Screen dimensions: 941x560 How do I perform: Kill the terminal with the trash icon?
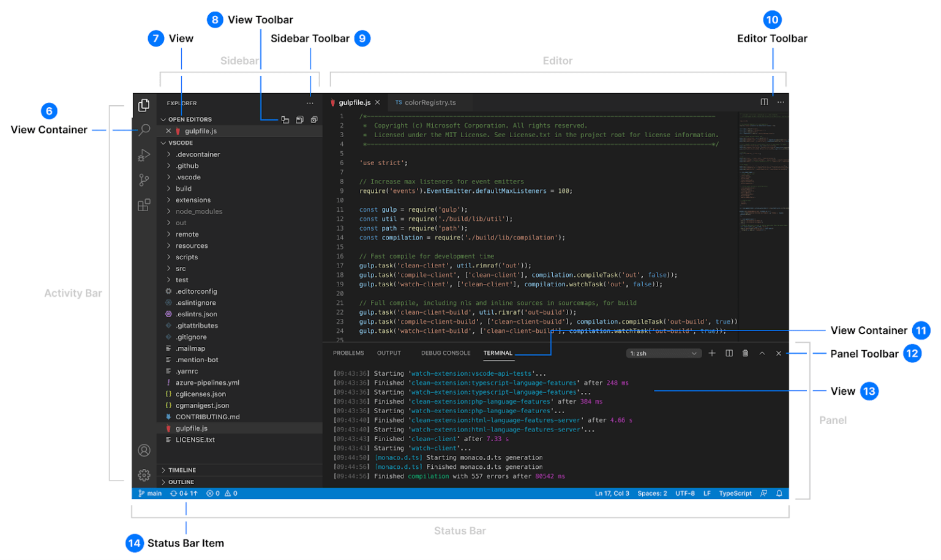click(745, 353)
